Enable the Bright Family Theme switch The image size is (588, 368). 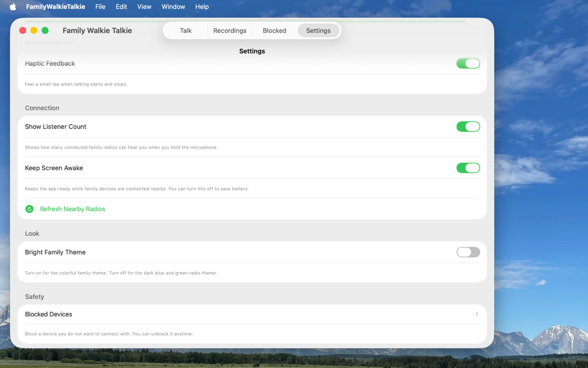coord(468,252)
